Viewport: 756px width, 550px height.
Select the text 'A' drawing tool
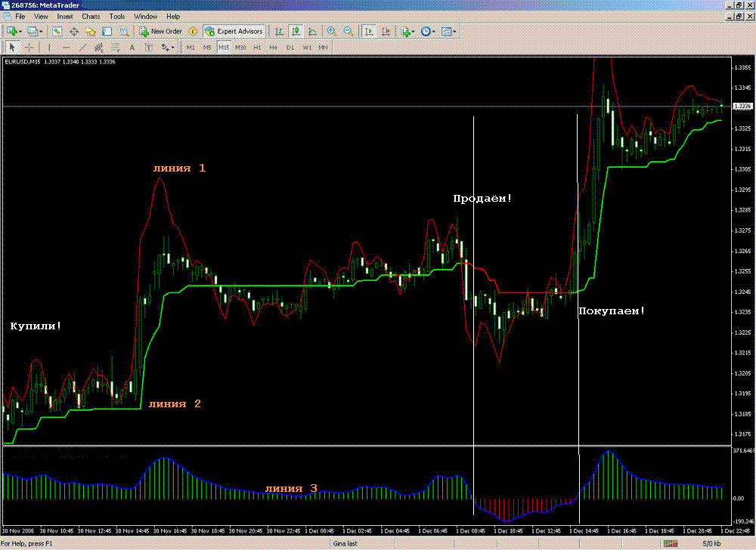[x=132, y=48]
